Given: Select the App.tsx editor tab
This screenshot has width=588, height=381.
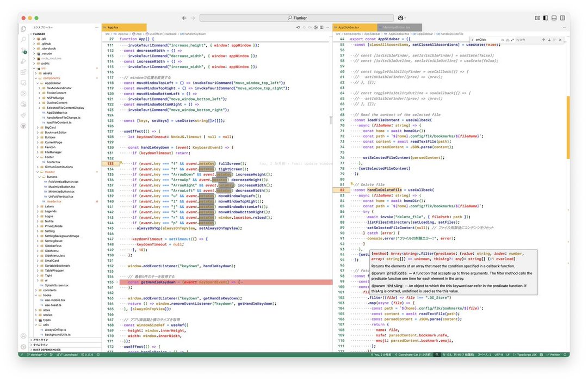Looking at the screenshot, I should tap(113, 27).
